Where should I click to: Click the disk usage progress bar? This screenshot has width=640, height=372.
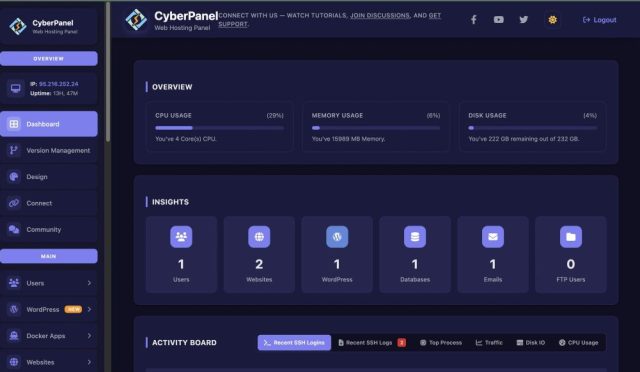point(533,128)
